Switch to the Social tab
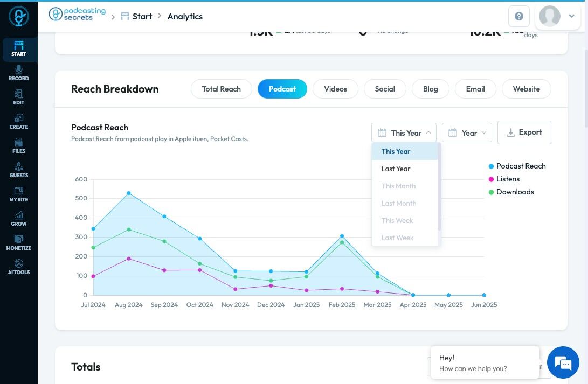The width and height of the screenshot is (588, 384). click(x=385, y=89)
